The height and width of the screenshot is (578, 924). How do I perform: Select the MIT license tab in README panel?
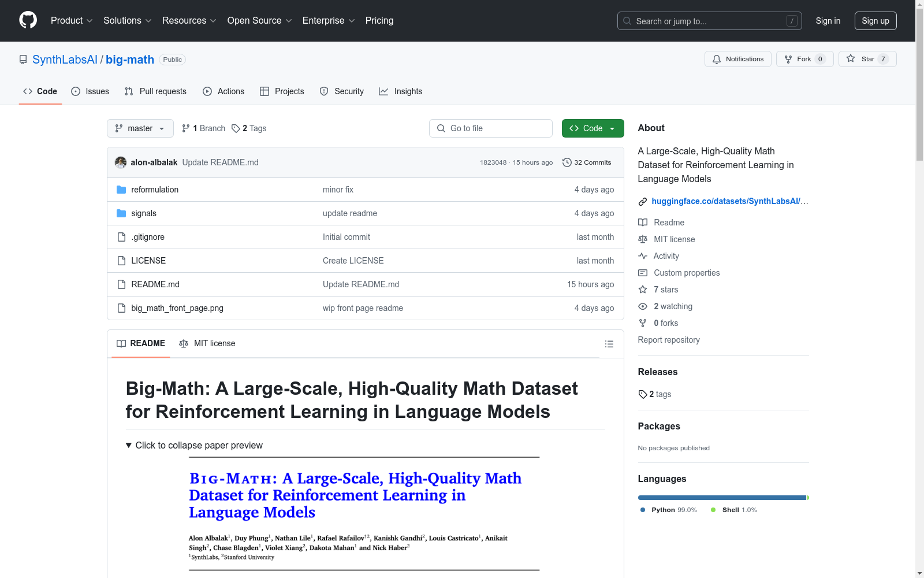(207, 343)
